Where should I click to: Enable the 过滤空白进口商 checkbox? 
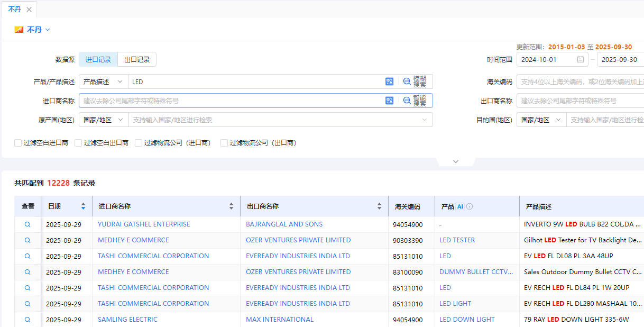pos(17,142)
